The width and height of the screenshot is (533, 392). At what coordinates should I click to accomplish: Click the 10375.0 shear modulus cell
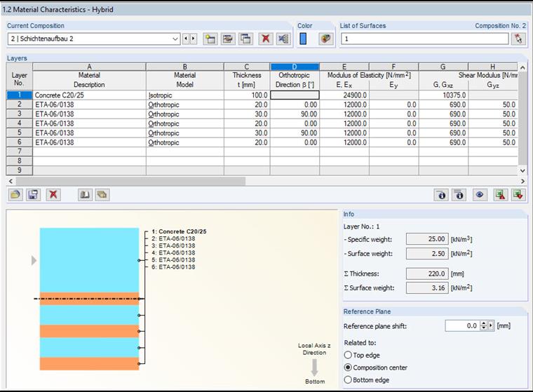pyautogui.click(x=443, y=95)
